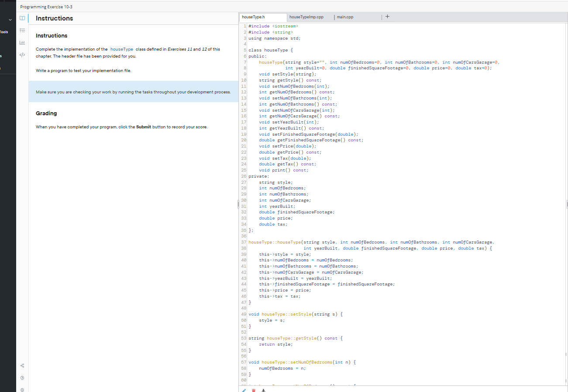Click line number 37 in the editor
This screenshot has width=568, height=392.
[x=244, y=242]
